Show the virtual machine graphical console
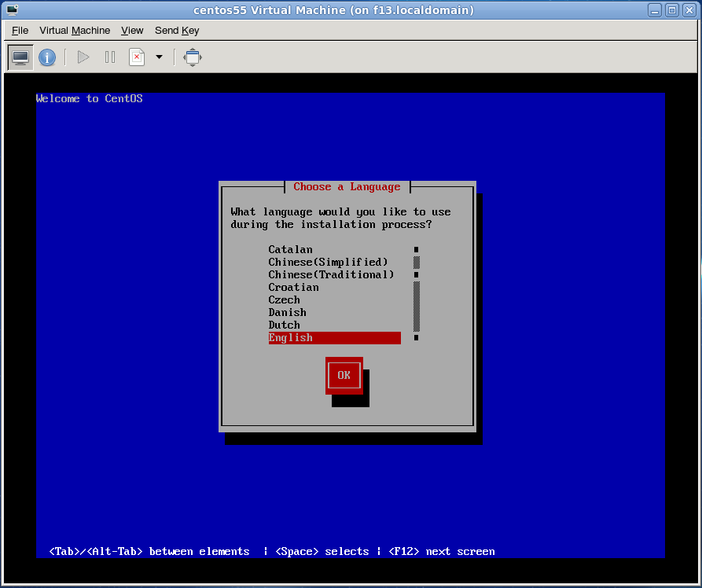Viewport: 702px width, 588px height. tap(20, 57)
